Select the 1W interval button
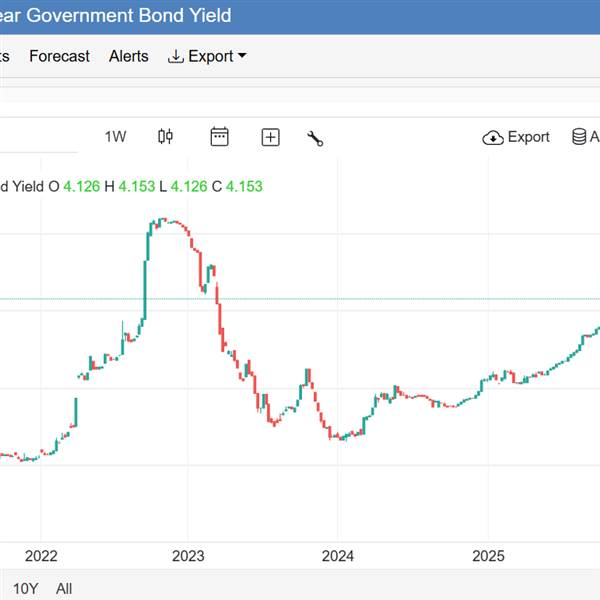 tap(115, 137)
